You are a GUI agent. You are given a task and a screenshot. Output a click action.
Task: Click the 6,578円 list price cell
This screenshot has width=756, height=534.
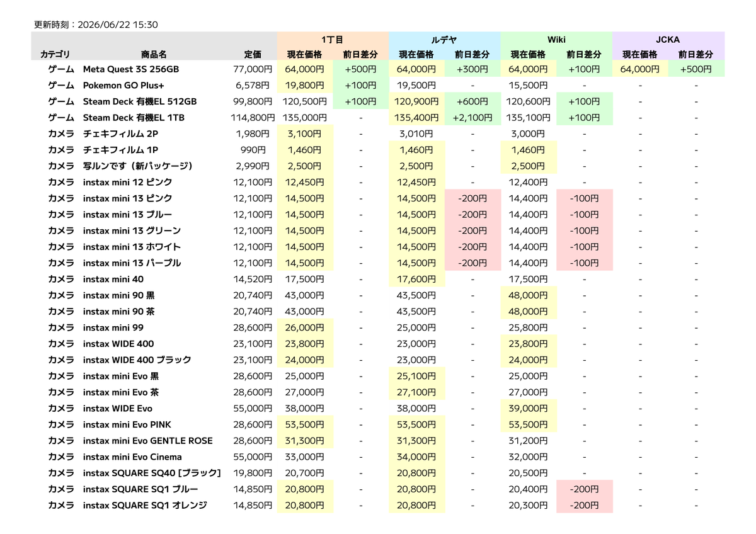pyautogui.click(x=253, y=85)
